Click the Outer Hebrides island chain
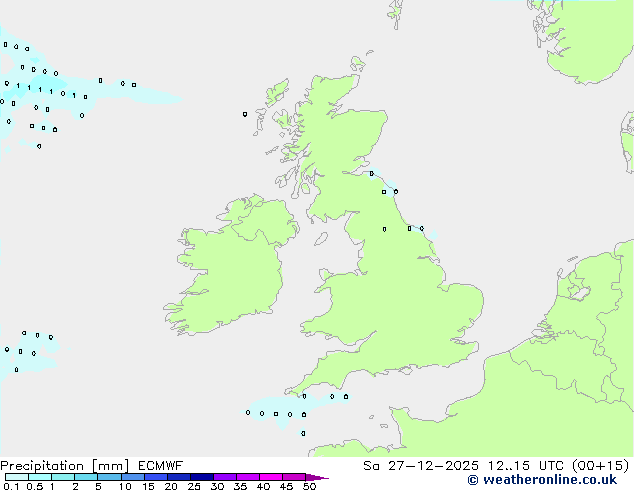This screenshot has width=634, height=490. pyautogui.click(x=277, y=95)
